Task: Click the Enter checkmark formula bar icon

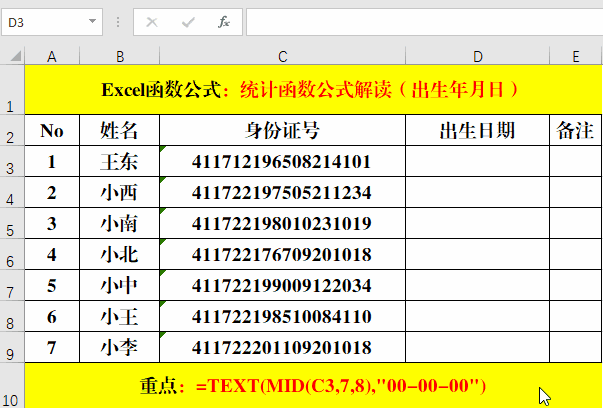Action: click(x=188, y=22)
